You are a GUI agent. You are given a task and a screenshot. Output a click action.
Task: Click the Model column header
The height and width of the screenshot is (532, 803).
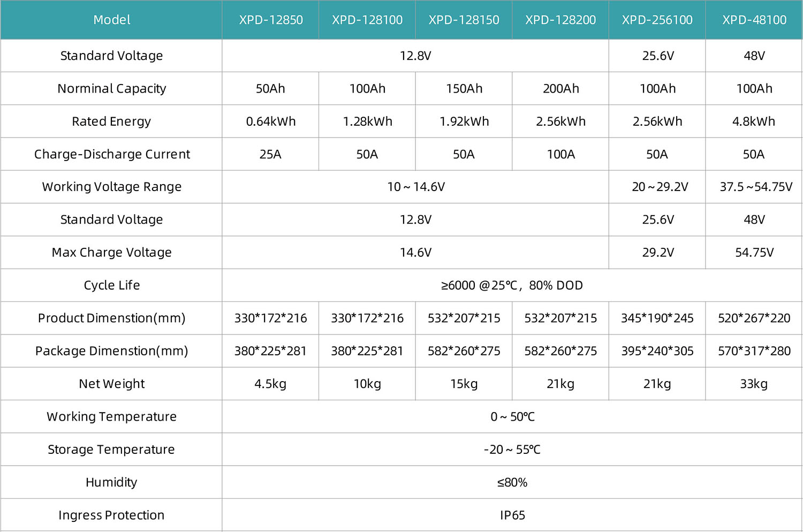point(111,20)
